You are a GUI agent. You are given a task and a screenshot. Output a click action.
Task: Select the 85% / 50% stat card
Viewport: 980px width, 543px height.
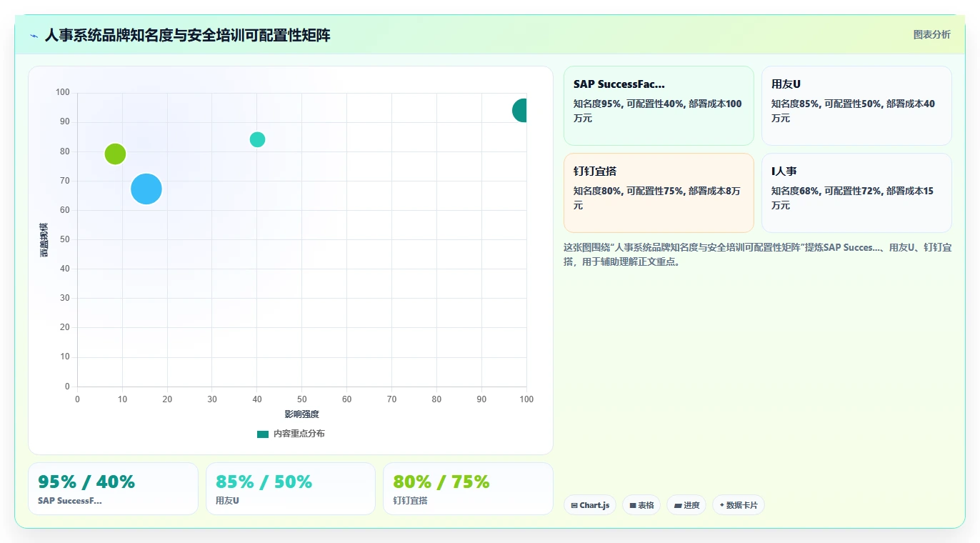(x=291, y=489)
